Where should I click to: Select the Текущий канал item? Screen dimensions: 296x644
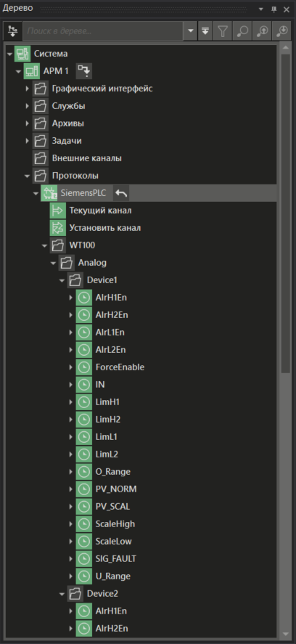(x=101, y=211)
